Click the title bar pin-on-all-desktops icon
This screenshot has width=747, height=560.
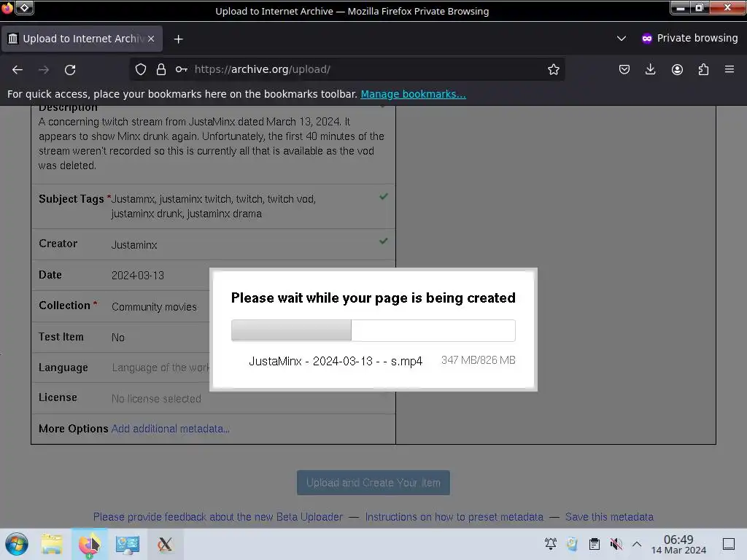tap(24, 7)
